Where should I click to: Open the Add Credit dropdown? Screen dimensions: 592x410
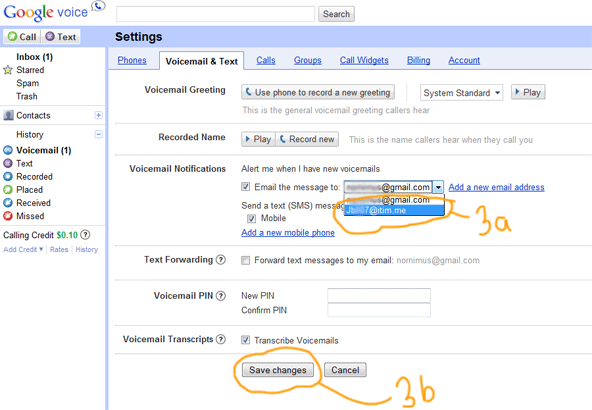click(23, 250)
